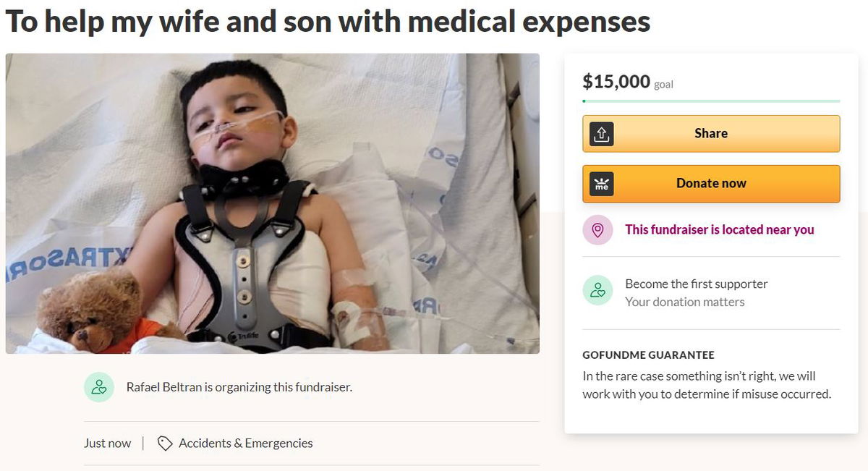Open the Accidents & Emergencies category
868x471 pixels.
pos(246,444)
